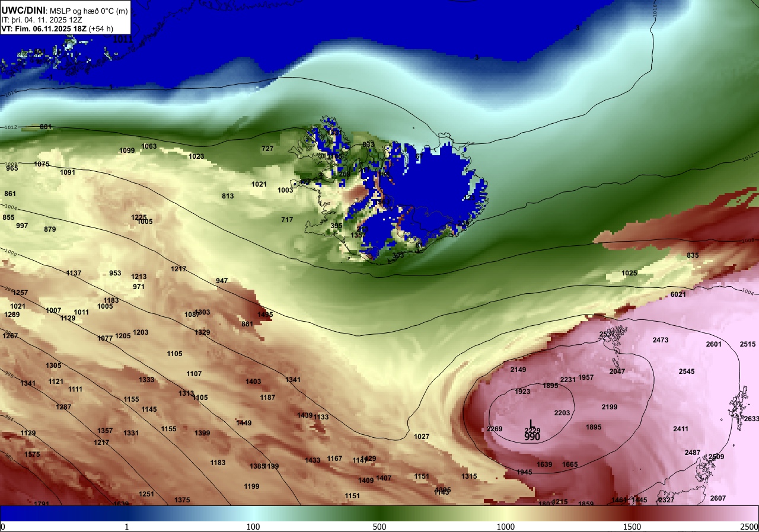Click the 1099 height value
Screen dimensions: 759x532
pos(127,150)
